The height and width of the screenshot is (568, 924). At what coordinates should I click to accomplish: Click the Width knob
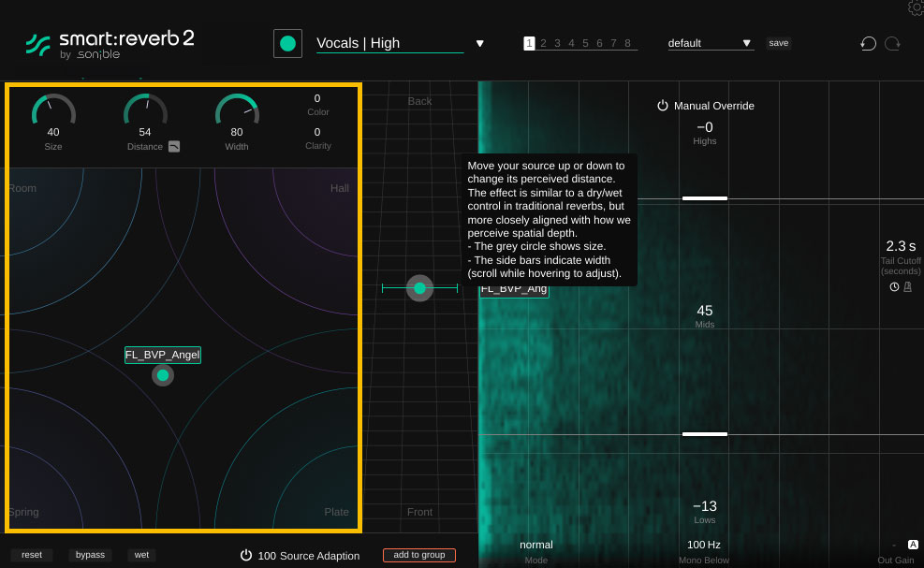[237, 109]
